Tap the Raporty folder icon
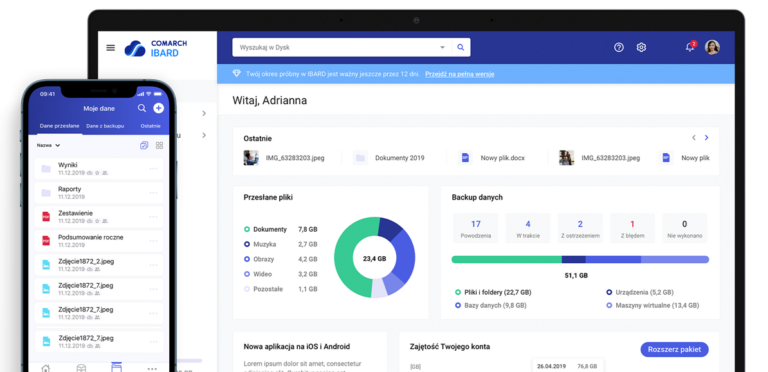 (x=46, y=193)
